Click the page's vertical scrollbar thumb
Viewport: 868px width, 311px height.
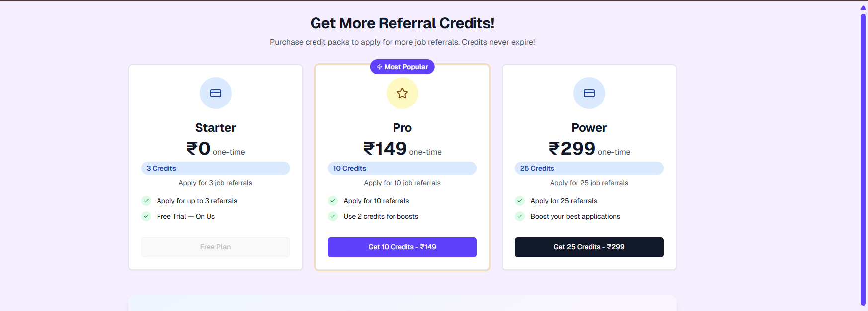point(863,159)
